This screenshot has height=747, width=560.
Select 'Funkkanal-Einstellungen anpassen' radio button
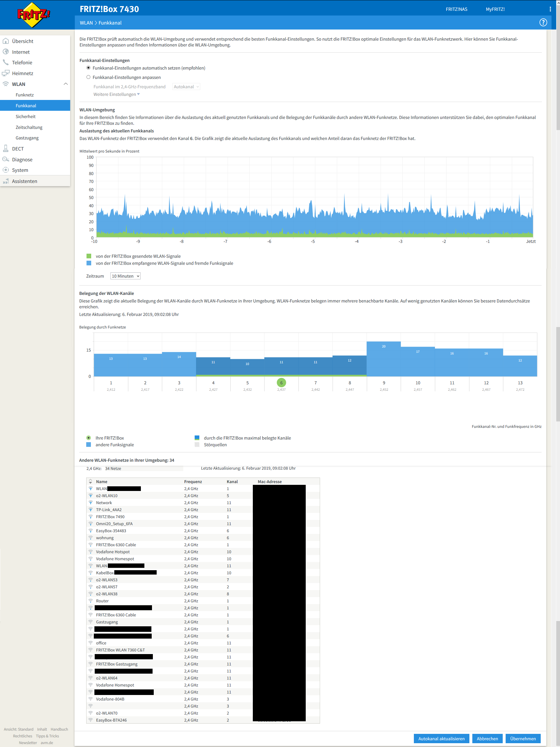click(89, 77)
